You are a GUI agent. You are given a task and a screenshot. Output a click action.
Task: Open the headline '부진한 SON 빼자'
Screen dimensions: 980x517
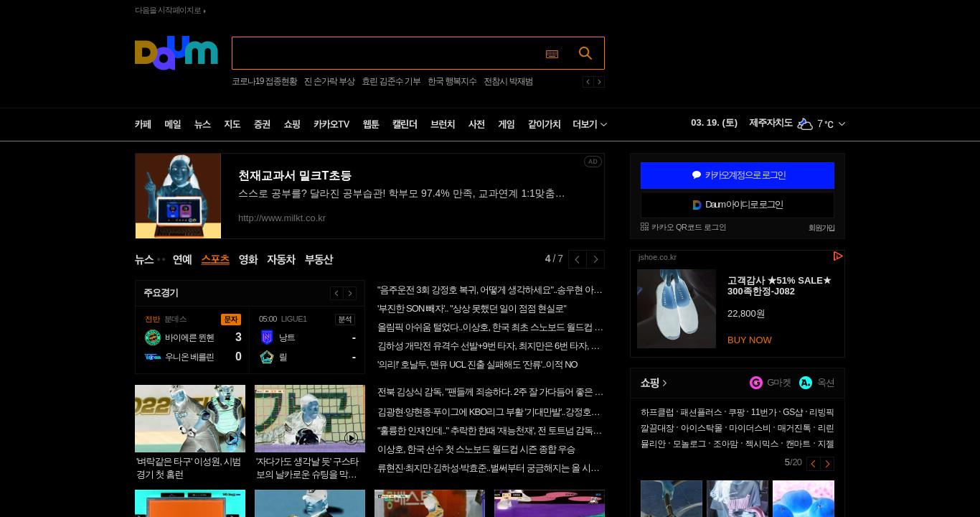[x=472, y=309]
